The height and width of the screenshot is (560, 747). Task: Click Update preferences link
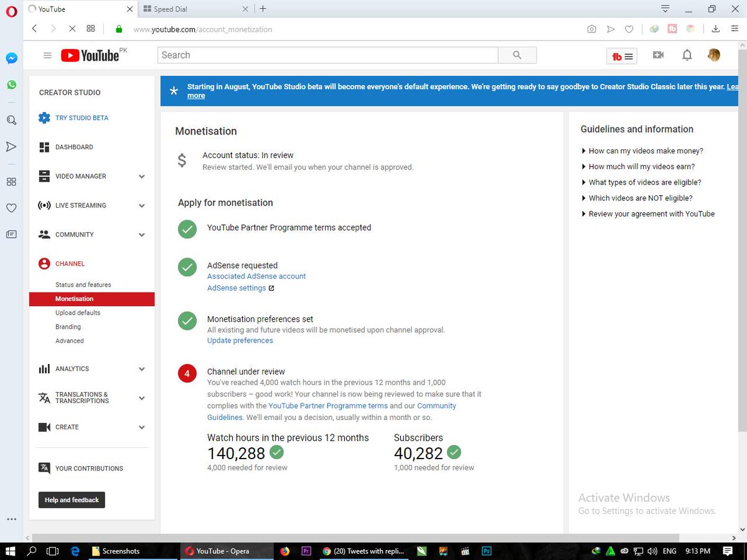240,340
